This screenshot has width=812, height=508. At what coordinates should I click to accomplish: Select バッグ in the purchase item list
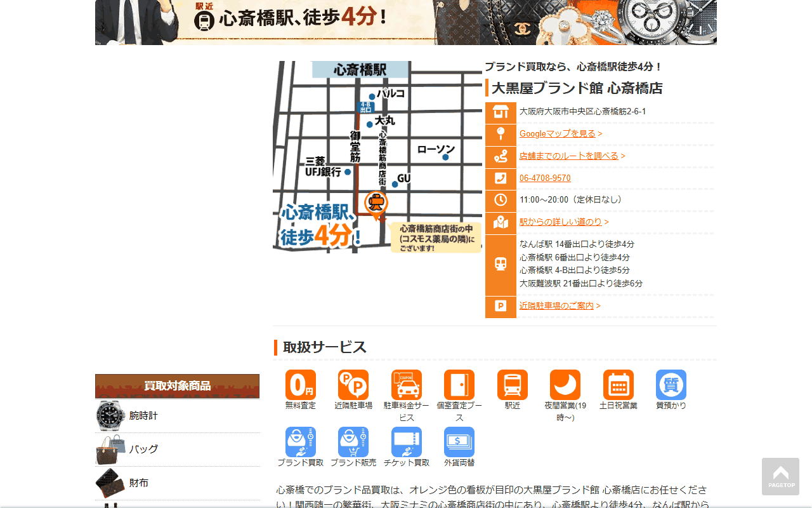(143, 449)
